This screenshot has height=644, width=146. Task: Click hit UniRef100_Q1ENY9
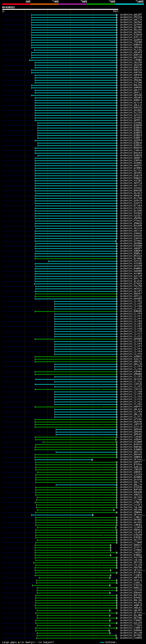tap(131, 40)
